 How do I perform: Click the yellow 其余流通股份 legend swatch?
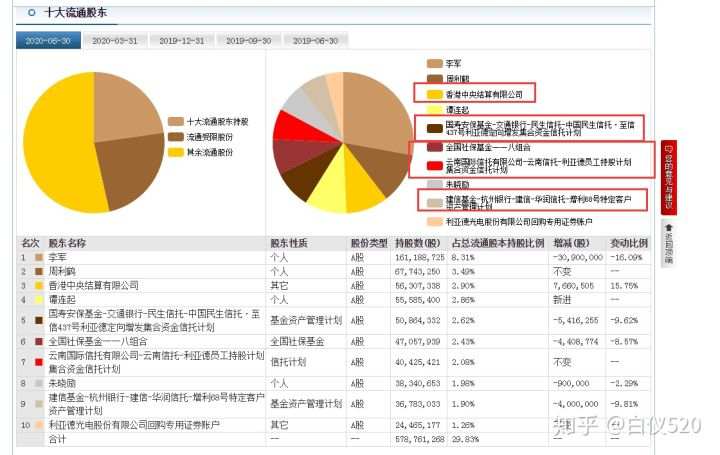click(x=175, y=152)
